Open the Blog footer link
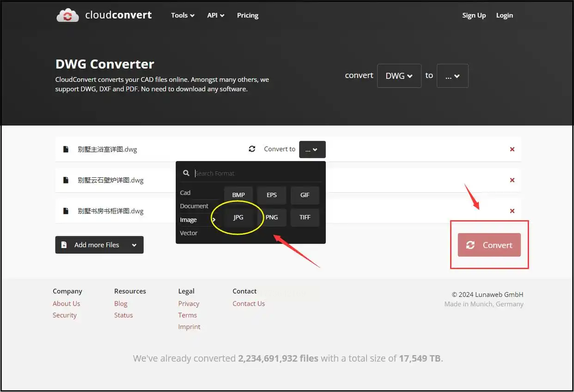The height and width of the screenshot is (392, 574). tap(121, 303)
